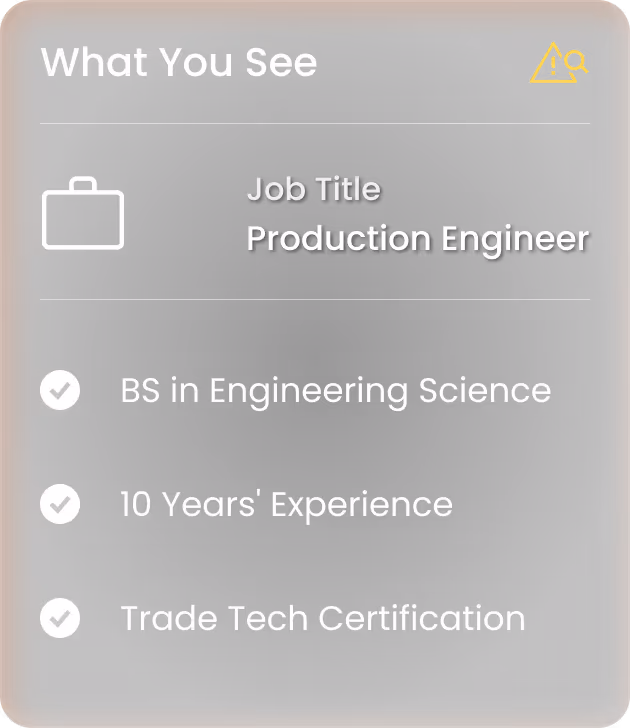Select the "What You See" heading
630x728 pixels.
coord(179,62)
